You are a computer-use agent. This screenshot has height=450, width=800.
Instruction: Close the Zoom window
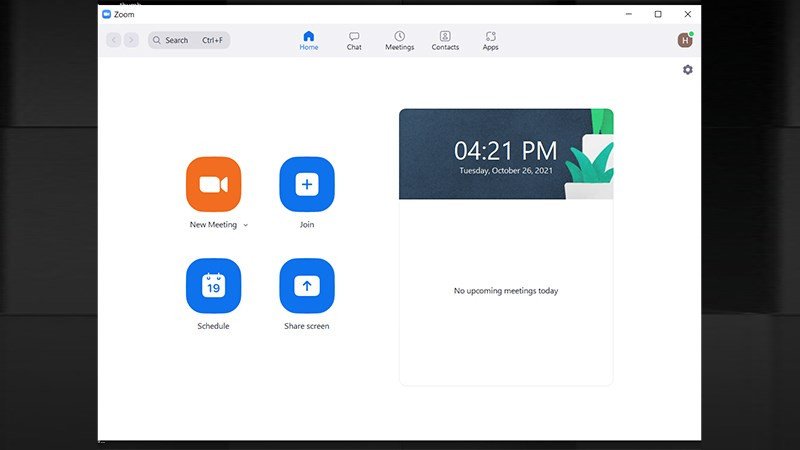[688, 14]
